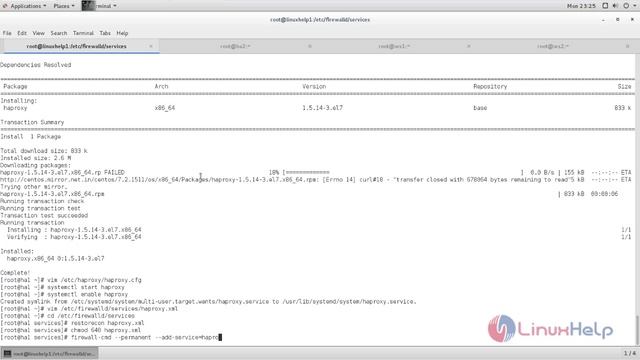640x360 pixels.
Task: Close the third terminal tab root@ws1
Action: pos(469,46)
